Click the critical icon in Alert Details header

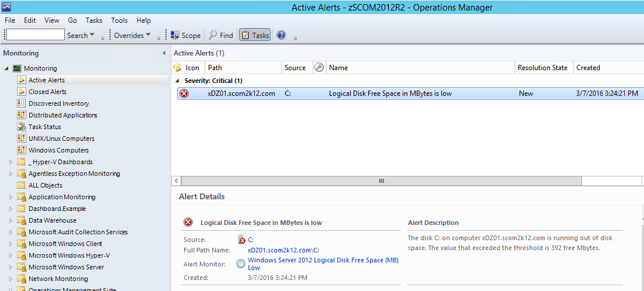point(188,223)
